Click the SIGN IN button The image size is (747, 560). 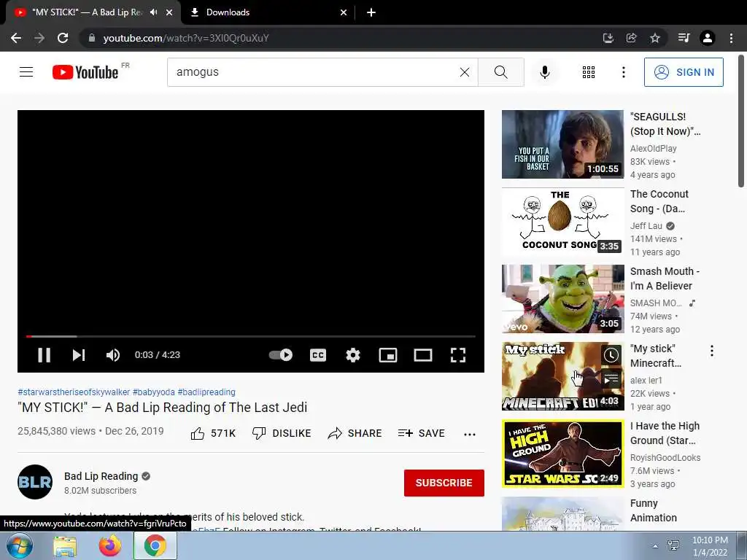684,72
